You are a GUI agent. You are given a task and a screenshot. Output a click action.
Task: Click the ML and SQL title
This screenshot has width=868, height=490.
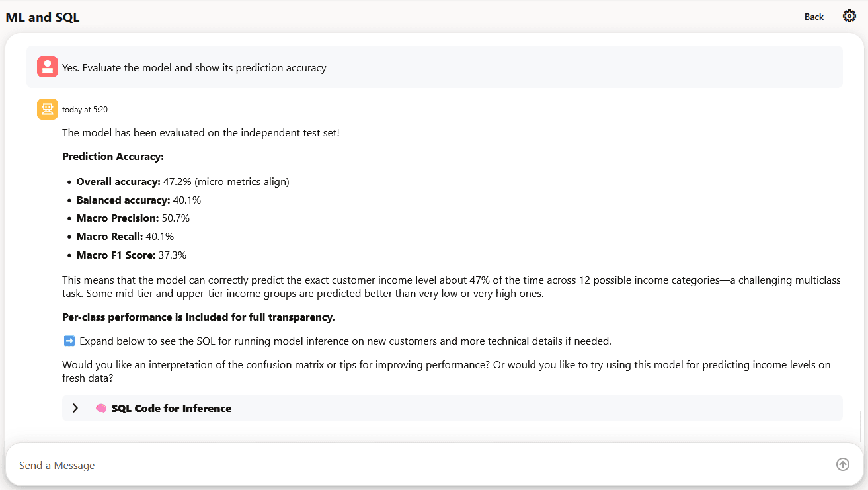point(42,17)
